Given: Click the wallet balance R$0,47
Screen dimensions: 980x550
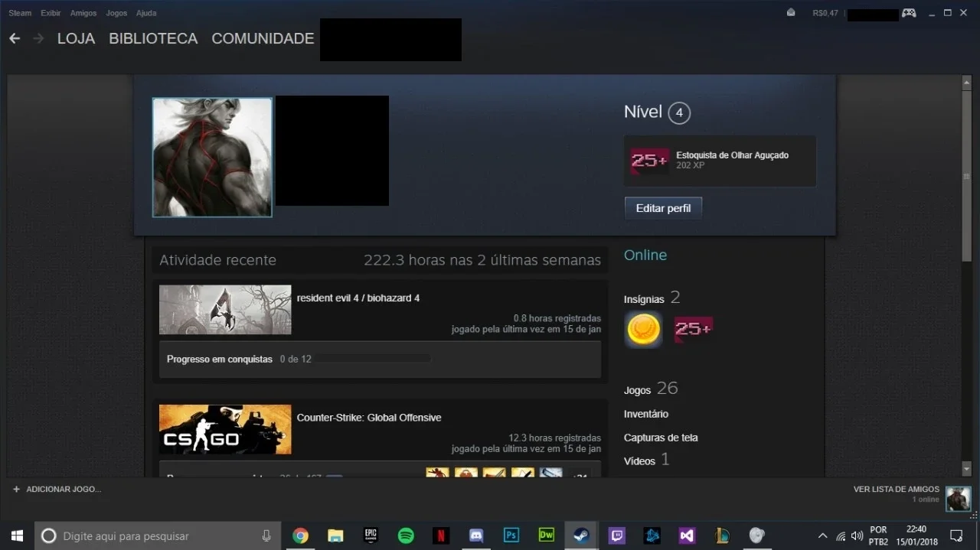Looking at the screenshot, I should 825,13.
